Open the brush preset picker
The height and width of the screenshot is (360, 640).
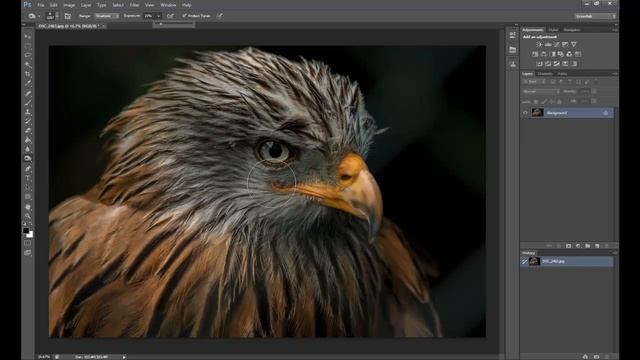(51, 16)
